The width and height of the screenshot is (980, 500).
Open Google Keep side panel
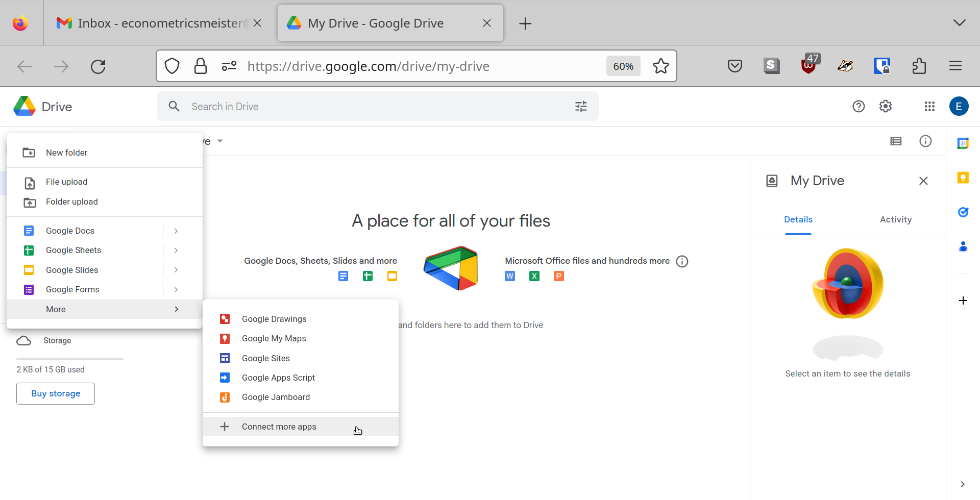coord(963,178)
